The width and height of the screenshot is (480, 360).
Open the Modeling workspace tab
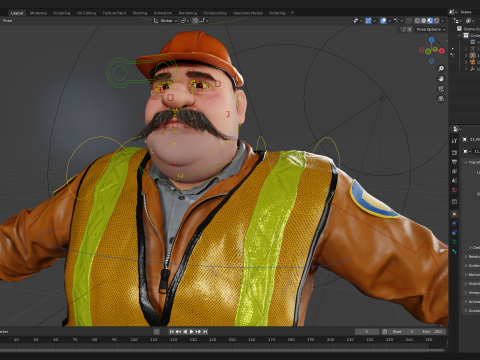38,13
